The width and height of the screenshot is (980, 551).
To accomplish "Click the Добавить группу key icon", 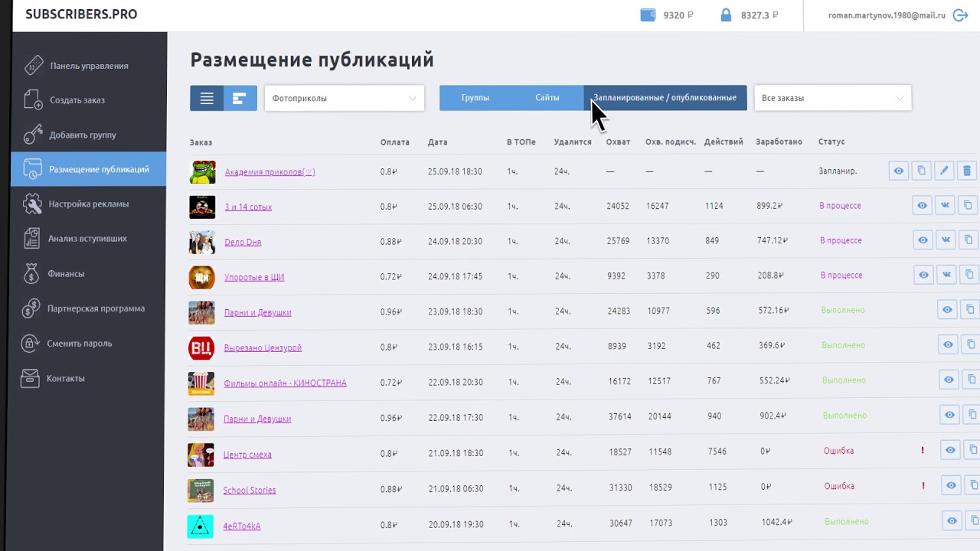I will click(x=33, y=135).
